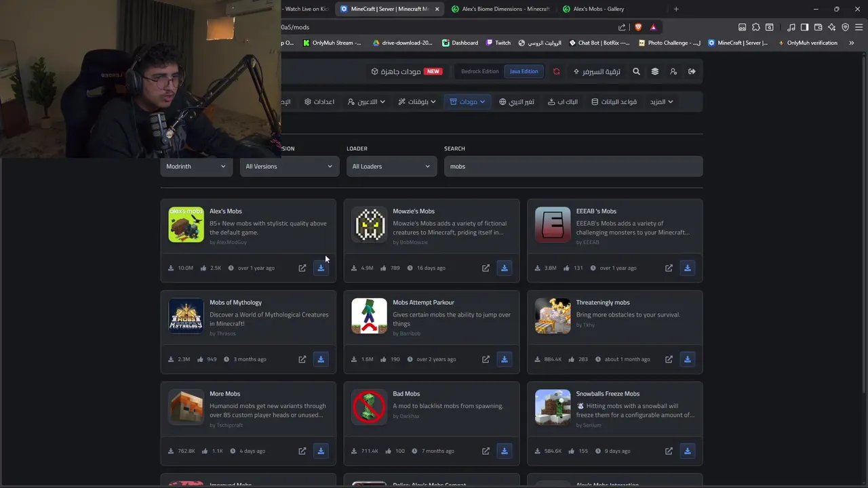The height and width of the screenshot is (488, 868).
Task: Click the Mowzie's Mobs thumbnail image
Action: point(369,224)
